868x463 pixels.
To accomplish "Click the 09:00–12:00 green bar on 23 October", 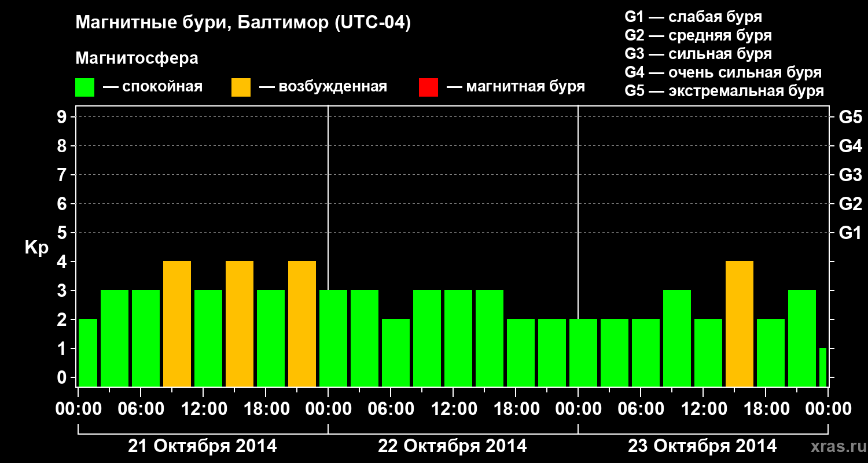I will click(x=677, y=339).
